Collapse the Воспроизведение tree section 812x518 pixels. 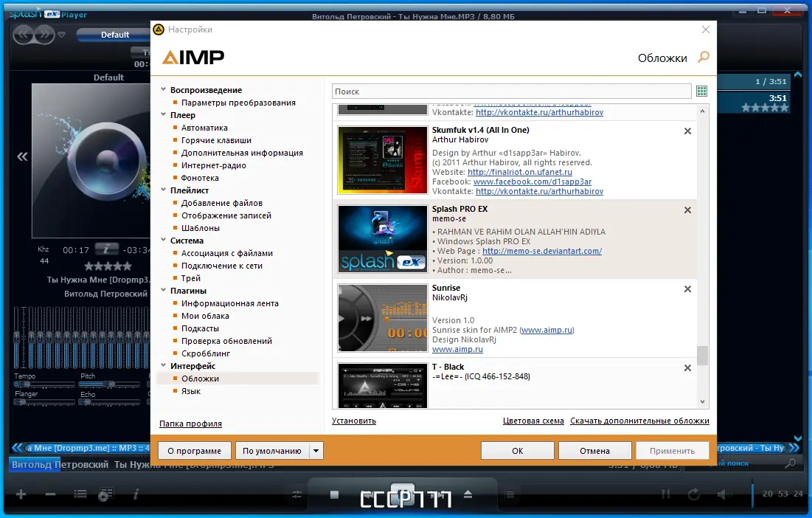(x=164, y=89)
